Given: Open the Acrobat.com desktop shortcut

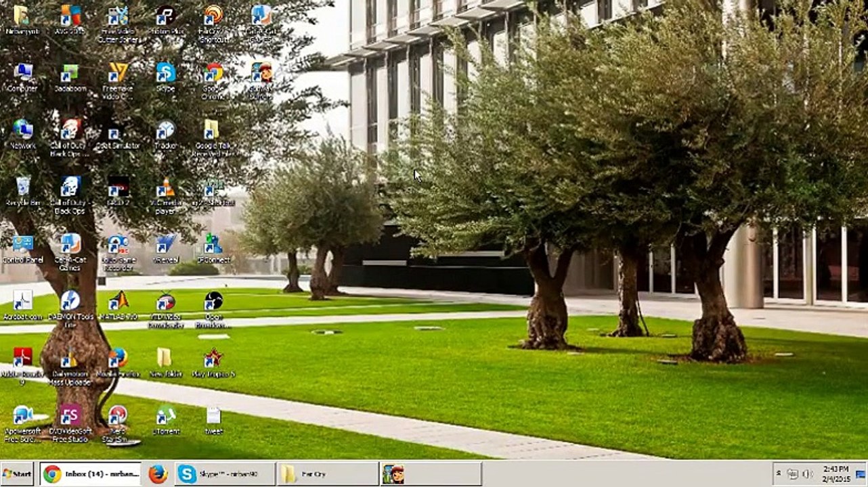Looking at the screenshot, I should (x=22, y=306).
